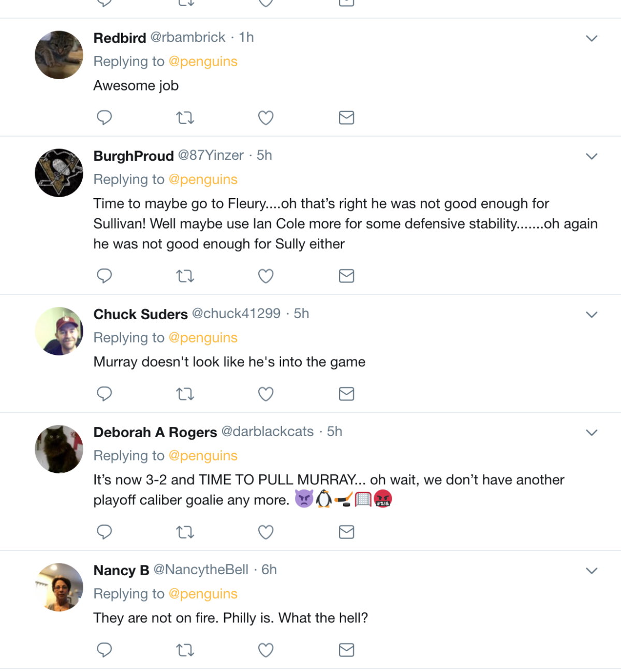Viewport: 621px width, 672px height.
Task: Retweet Deborah A Rogers' tweet
Action: (x=185, y=532)
